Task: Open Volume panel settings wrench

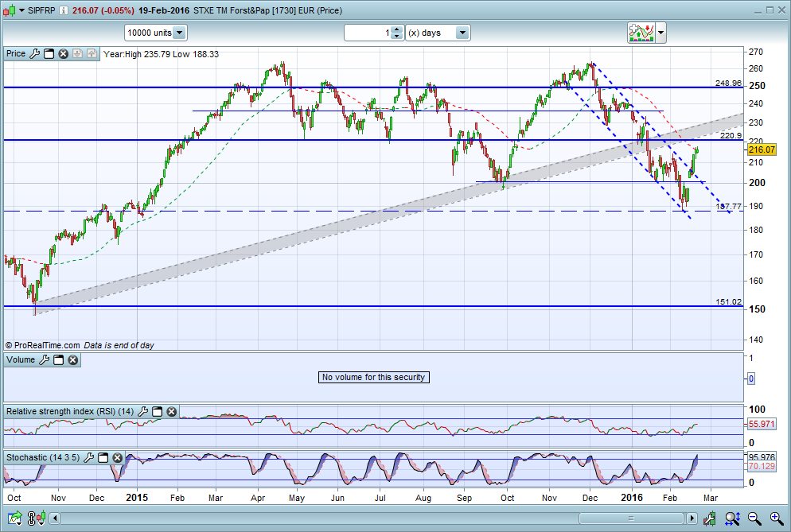Action: (x=45, y=360)
